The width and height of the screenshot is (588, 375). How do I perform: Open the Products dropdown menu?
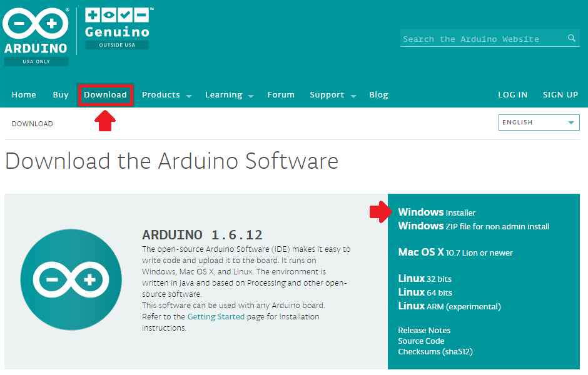point(166,95)
